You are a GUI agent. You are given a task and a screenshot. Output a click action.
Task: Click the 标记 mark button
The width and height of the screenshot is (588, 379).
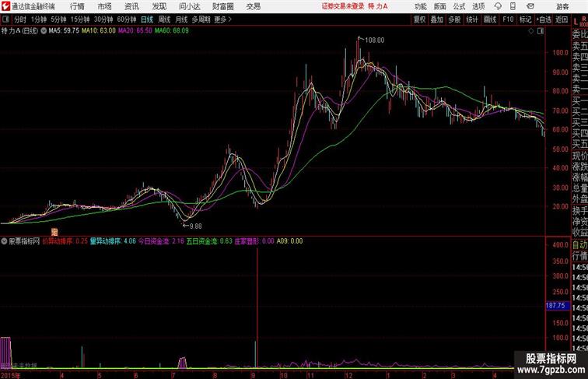pos(525,19)
